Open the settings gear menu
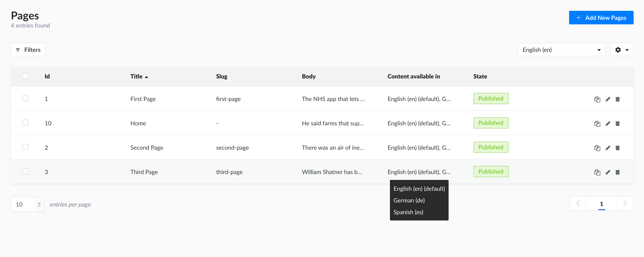Image resolution: width=644 pixels, height=257 pixels. pyautogui.click(x=618, y=50)
